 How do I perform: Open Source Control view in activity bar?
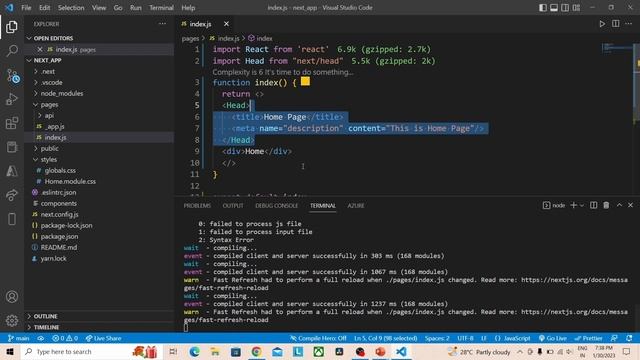[12, 76]
